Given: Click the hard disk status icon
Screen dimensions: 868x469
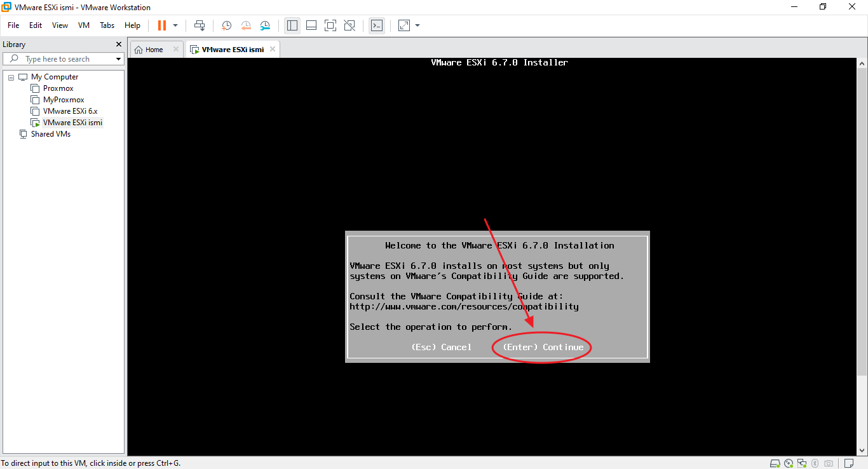Looking at the screenshot, I should point(775,463).
